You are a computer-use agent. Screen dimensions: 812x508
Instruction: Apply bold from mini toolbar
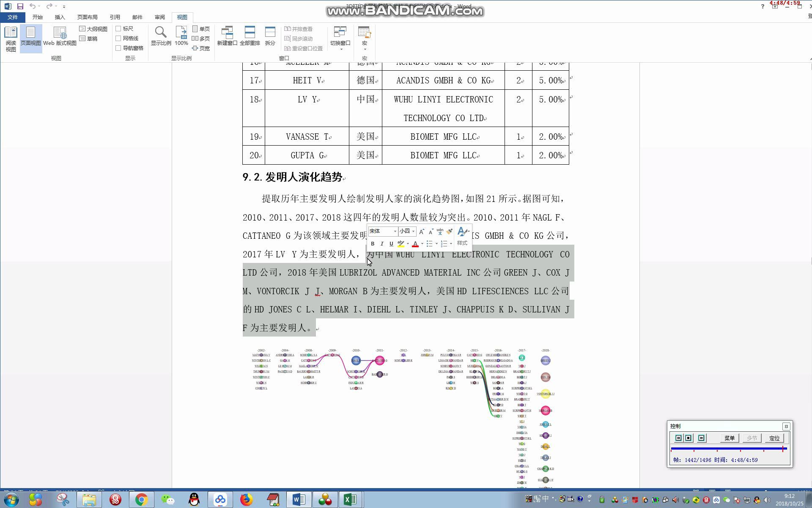(373, 243)
